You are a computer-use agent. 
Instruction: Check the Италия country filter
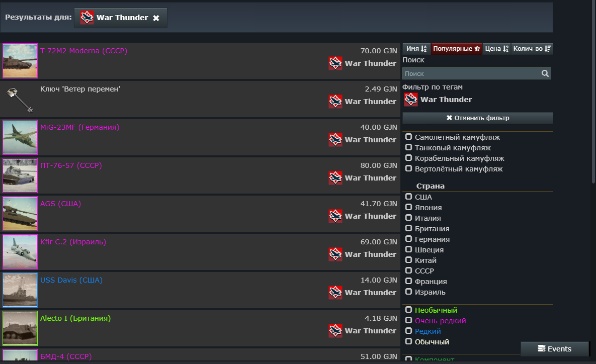pyautogui.click(x=408, y=218)
